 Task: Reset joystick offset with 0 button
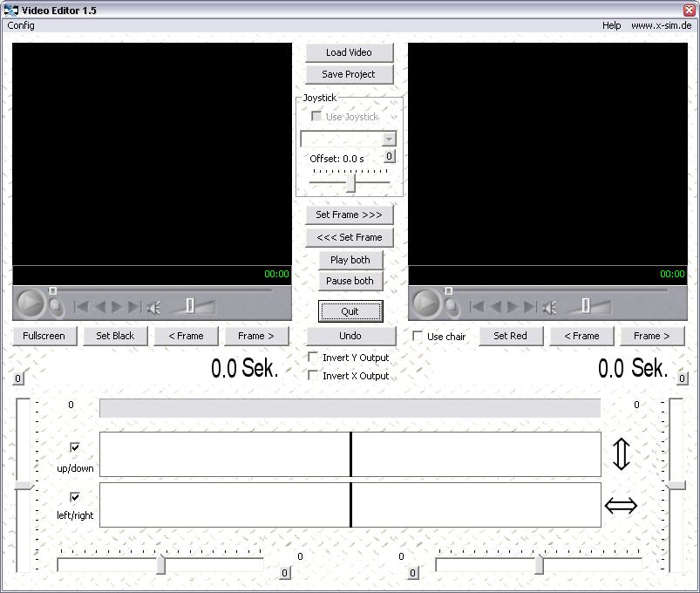pos(390,156)
